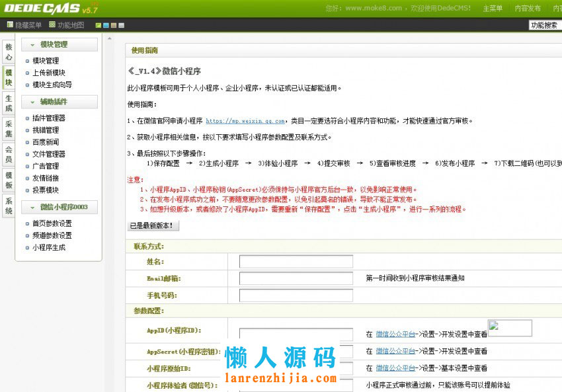Open 文件管理器 in sidebar
This screenshot has height=392, width=562.
pyautogui.click(x=49, y=154)
